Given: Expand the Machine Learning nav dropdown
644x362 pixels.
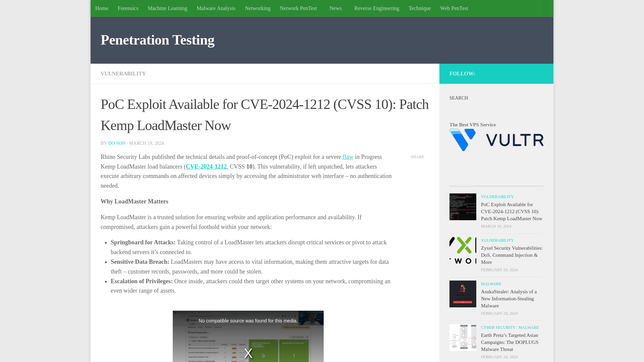Looking at the screenshot, I should [167, 8].
